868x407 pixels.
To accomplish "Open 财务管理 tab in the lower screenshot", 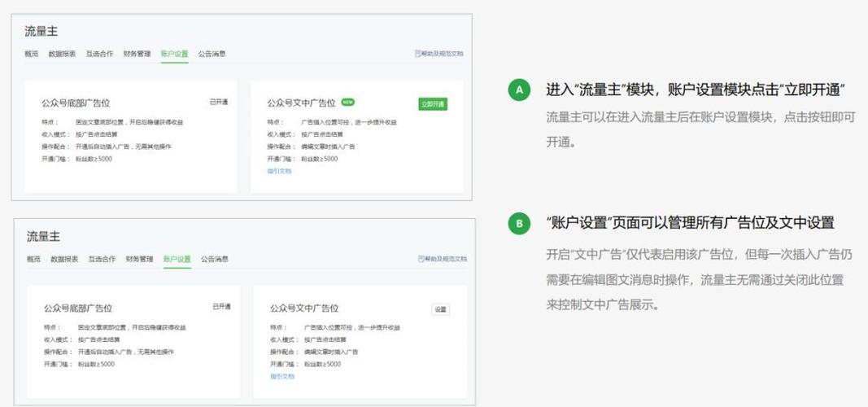I will click(x=139, y=259).
